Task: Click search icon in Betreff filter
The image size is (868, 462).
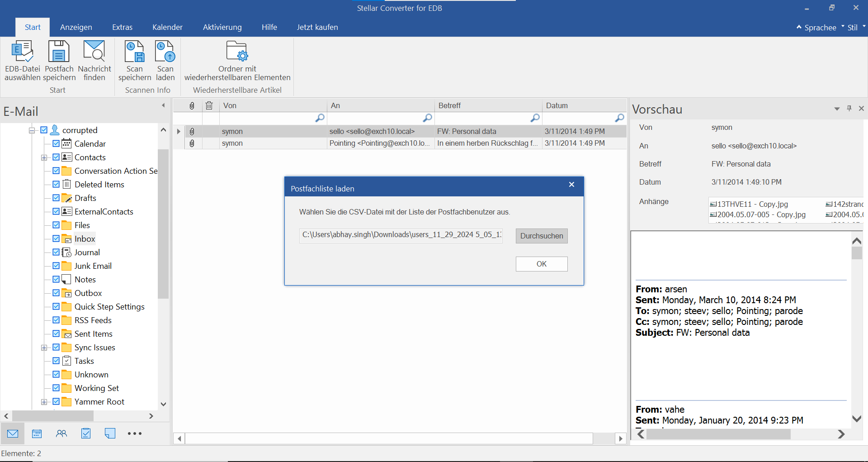Action: [535, 118]
